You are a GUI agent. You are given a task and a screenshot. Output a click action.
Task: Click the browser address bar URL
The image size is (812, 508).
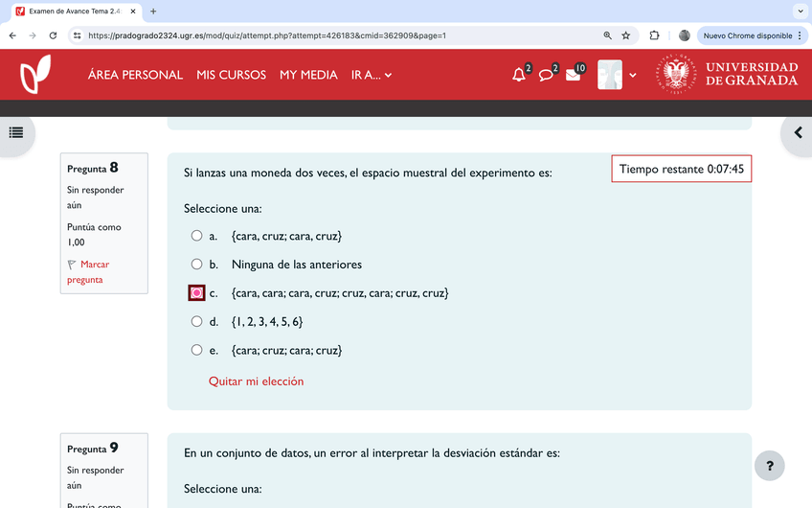coord(335,35)
